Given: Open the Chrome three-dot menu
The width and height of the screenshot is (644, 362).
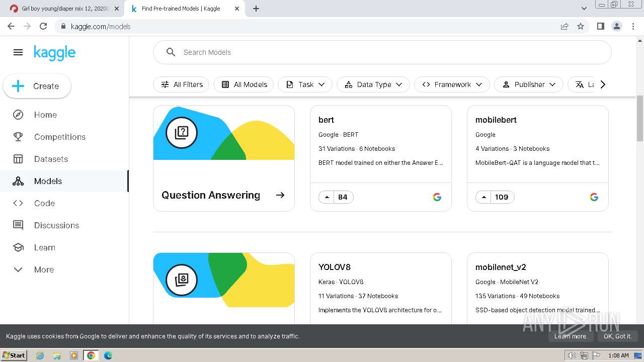Looking at the screenshot, I should click(633, 26).
